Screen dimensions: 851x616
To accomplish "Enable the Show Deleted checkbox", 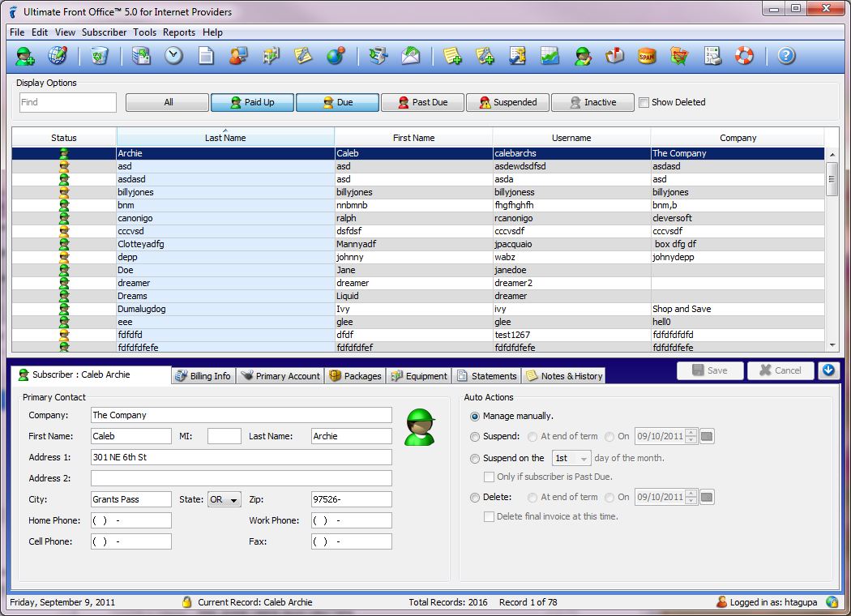I will pyautogui.click(x=644, y=102).
